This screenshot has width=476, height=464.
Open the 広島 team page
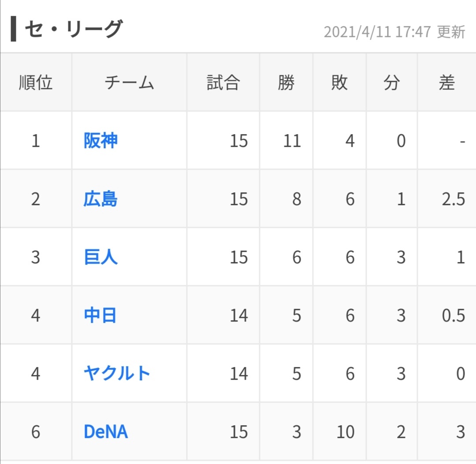[x=100, y=199]
